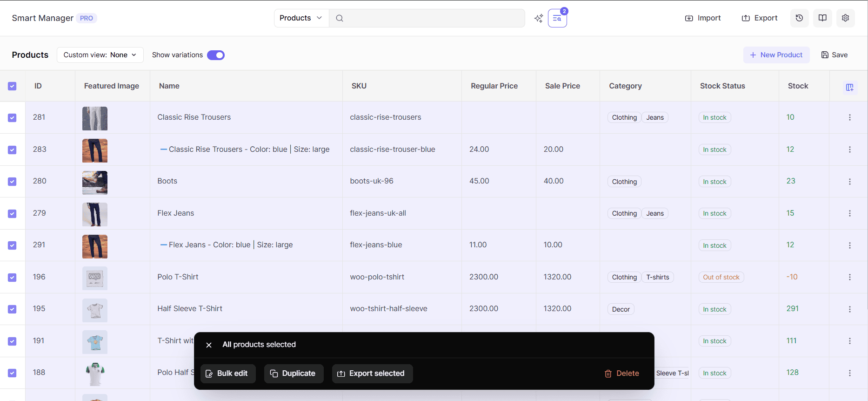Viewport: 868px width, 401px height.
Task: Click the T-shirts category tag
Action: 657,277
